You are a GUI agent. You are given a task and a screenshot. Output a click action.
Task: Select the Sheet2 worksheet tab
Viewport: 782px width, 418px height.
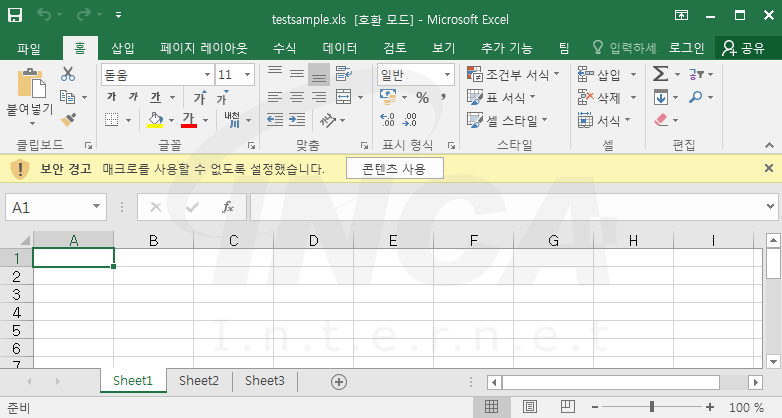click(x=199, y=381)
